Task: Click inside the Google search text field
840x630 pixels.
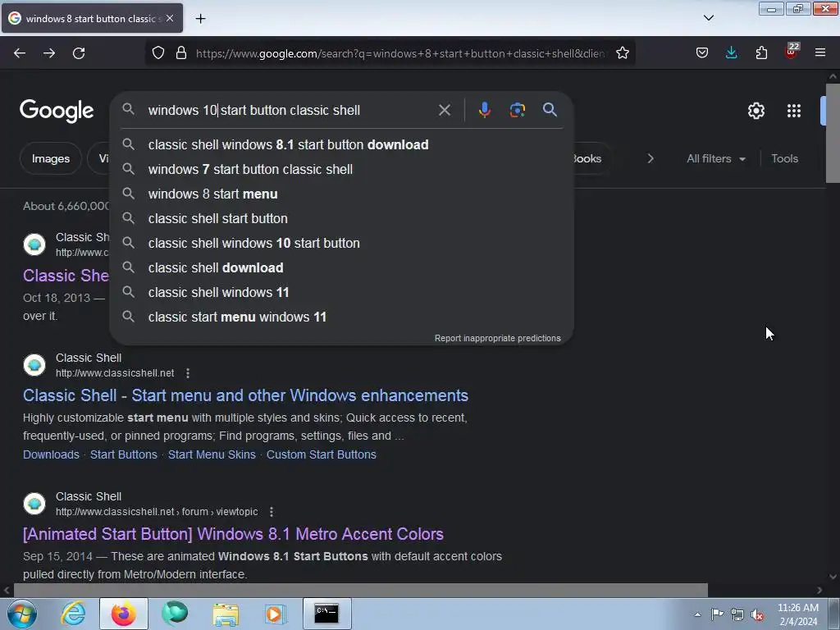Action: [x=290, y=111]
